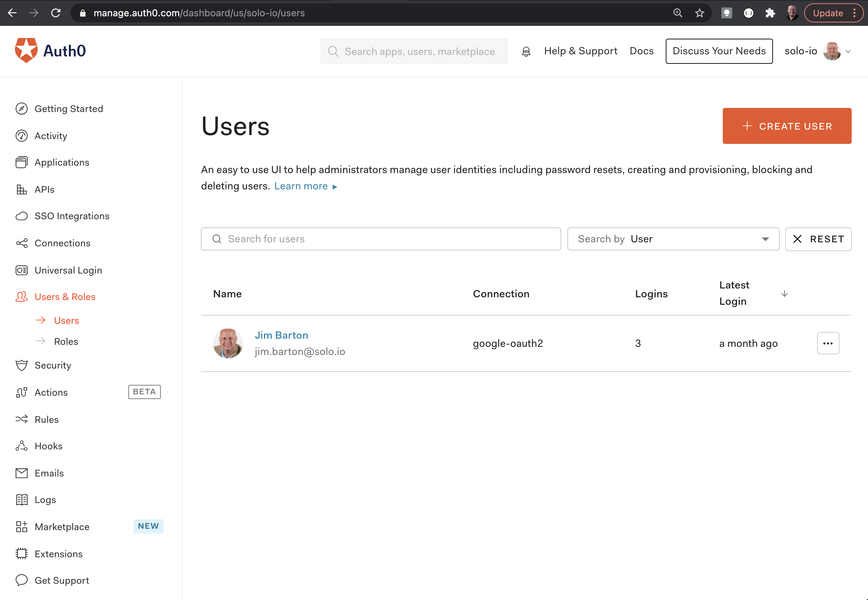This screenshot has height=600, width=868.
Task: Expand the Users and Roles tree item
Action: tap(64, 296)
